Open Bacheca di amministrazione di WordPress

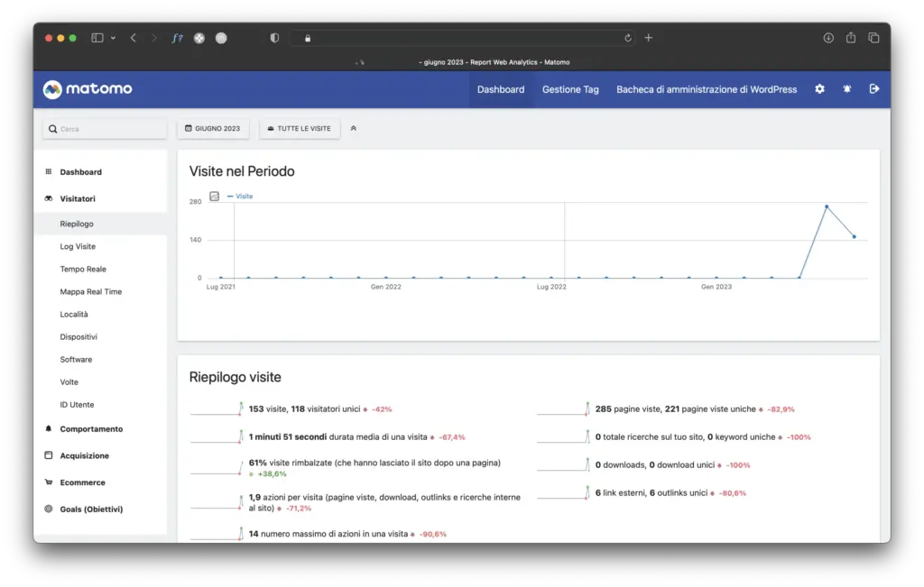(x=707, y=89)
